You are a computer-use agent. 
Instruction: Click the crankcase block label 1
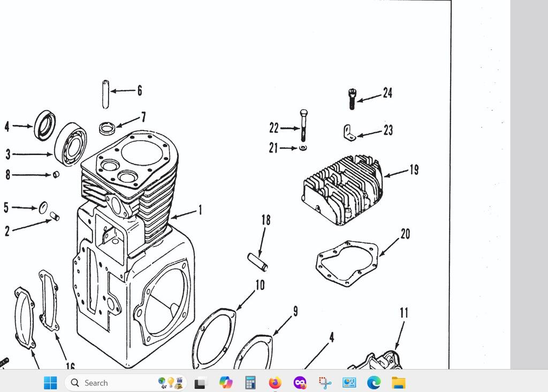[200, 210]
